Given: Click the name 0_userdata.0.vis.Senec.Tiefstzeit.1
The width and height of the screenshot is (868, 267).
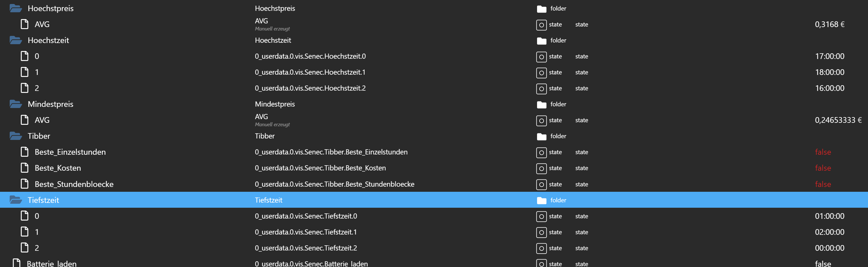Looking at the screenshot, I should (x=306, y=232).
